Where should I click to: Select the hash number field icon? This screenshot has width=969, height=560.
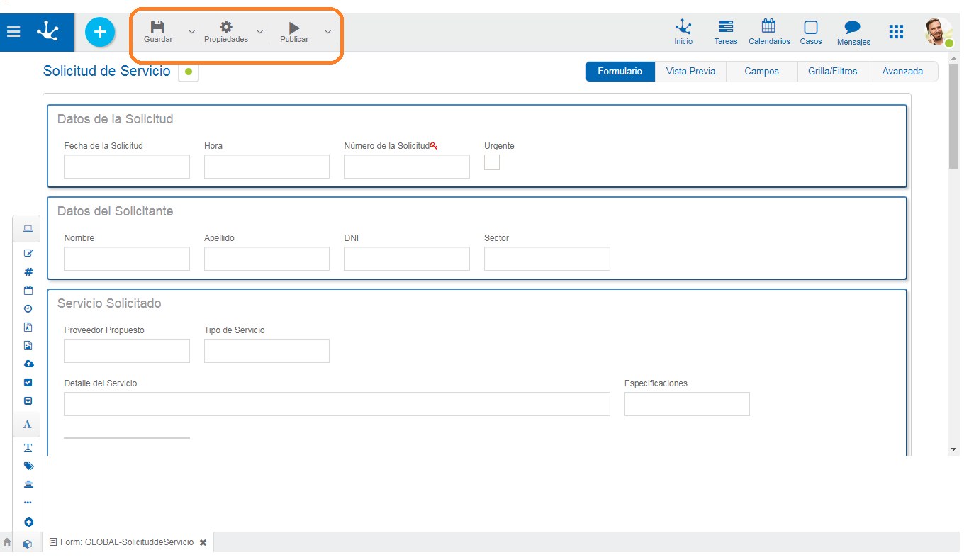[28, 271]
